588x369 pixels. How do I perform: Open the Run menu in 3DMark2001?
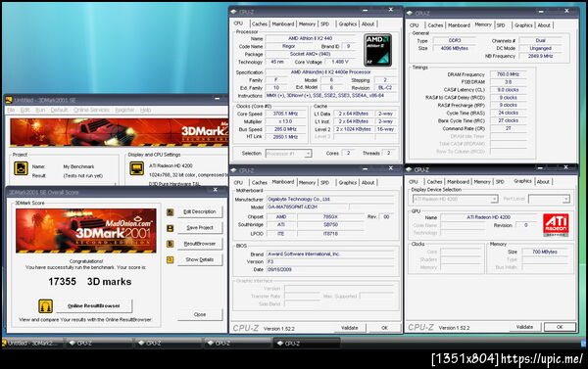(x=40, y=111)
